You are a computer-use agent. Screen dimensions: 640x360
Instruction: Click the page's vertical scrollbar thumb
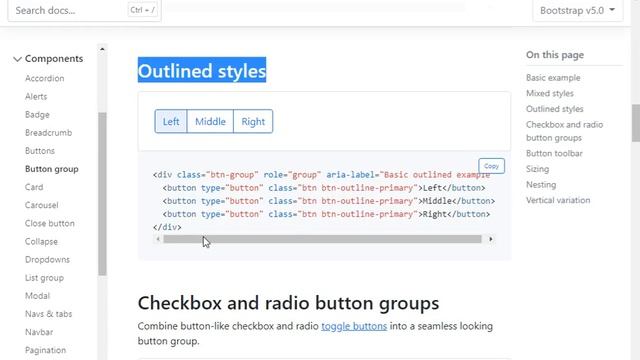pyautogui.click(x=636, y=122)
